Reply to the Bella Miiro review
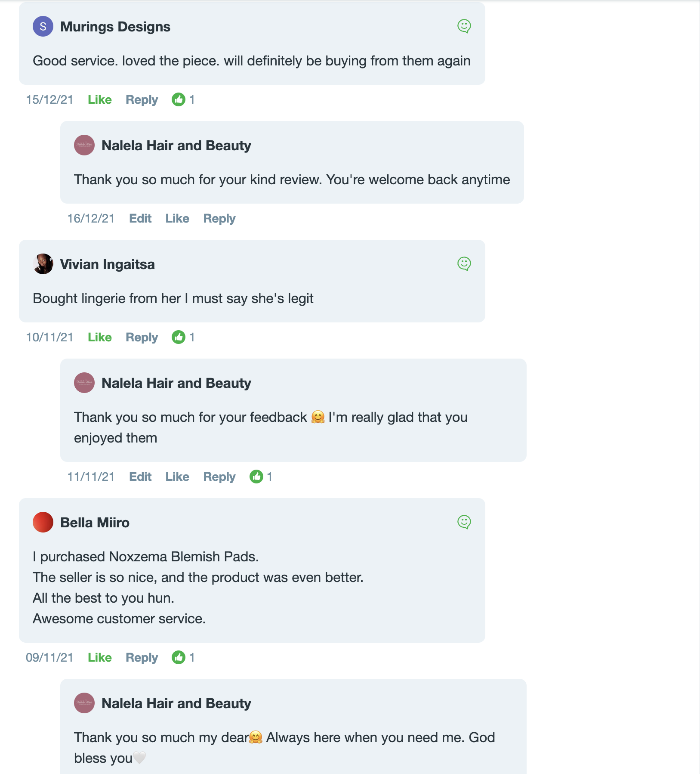Image resolution: width=700 pixels, height=774 pixels. point(142,657)
